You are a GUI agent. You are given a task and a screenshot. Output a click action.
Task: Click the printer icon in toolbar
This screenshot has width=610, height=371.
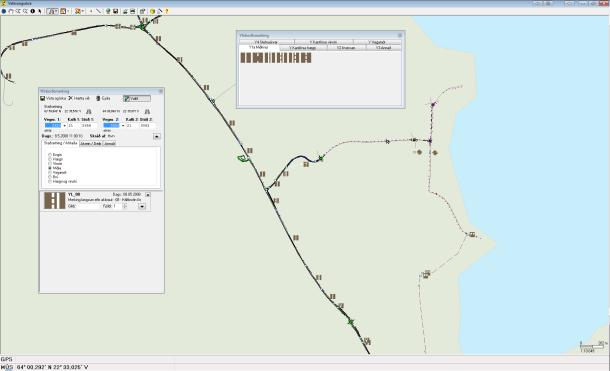[125, 11]
